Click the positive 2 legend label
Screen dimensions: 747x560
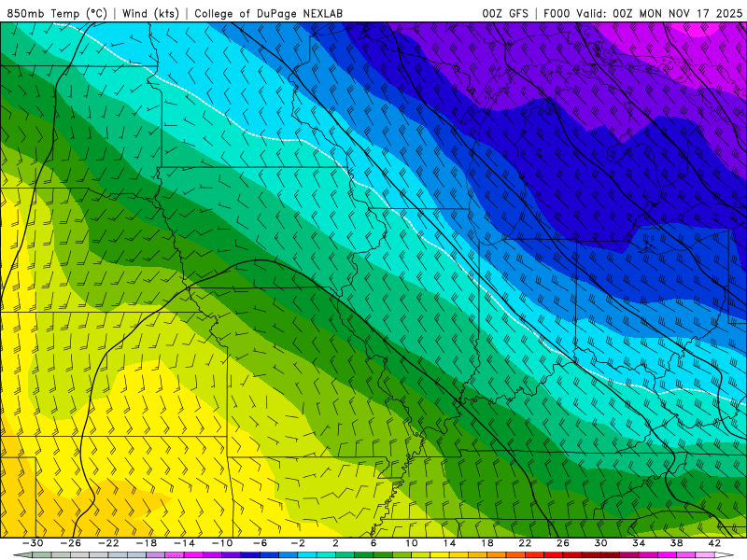(x=336, y=543)
